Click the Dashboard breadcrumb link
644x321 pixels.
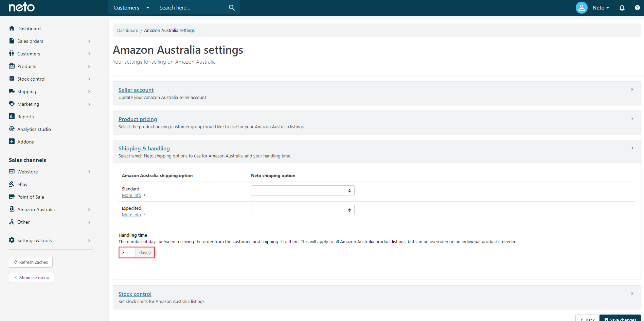click(128, 30)
